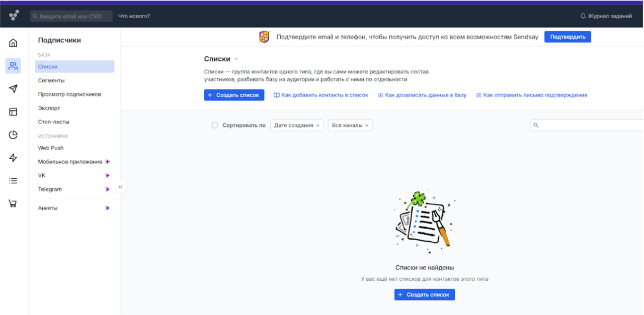This screenshot has height=315, width=644.
Task: Open Как добавить контакты в список link
Action: click(321, 95)
